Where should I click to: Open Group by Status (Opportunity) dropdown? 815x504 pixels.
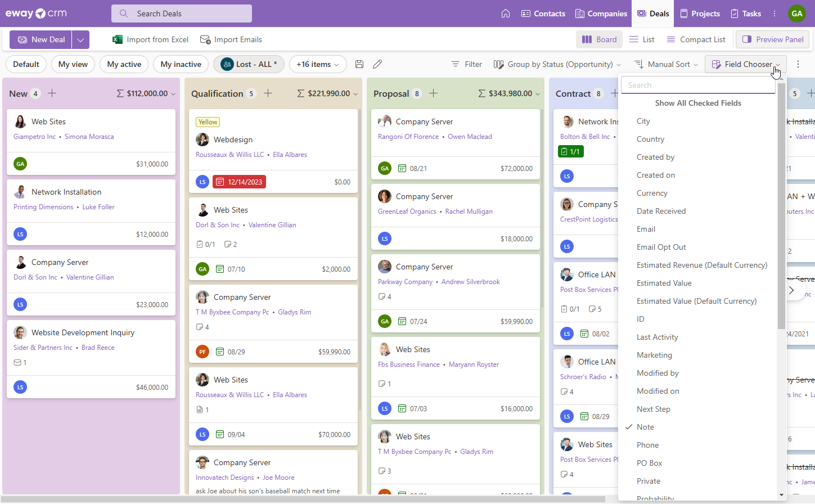coord(557,64)
